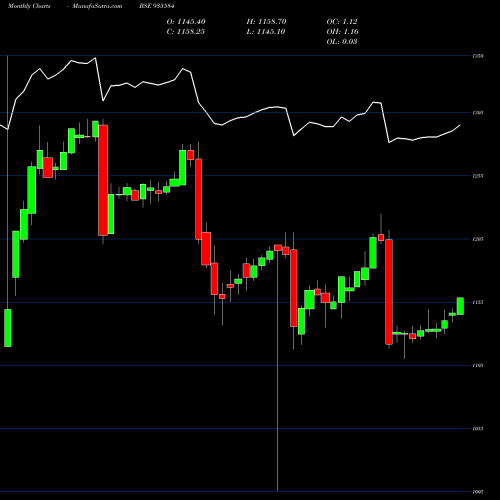Click the topmost price axis label
Screen dimensions: 500x500
click(478, 56)
